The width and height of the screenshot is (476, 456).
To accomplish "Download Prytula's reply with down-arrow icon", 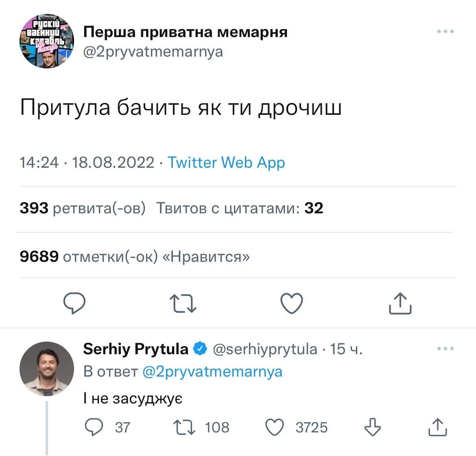I will point(372,427).
